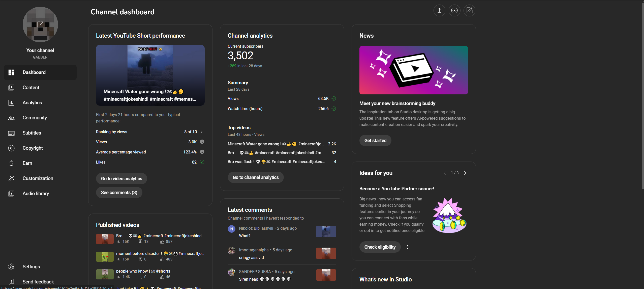The width and height of the screenshot is (644, 289).
Task: Open moment before disaster video thumbnail
Action: [105, 256]
